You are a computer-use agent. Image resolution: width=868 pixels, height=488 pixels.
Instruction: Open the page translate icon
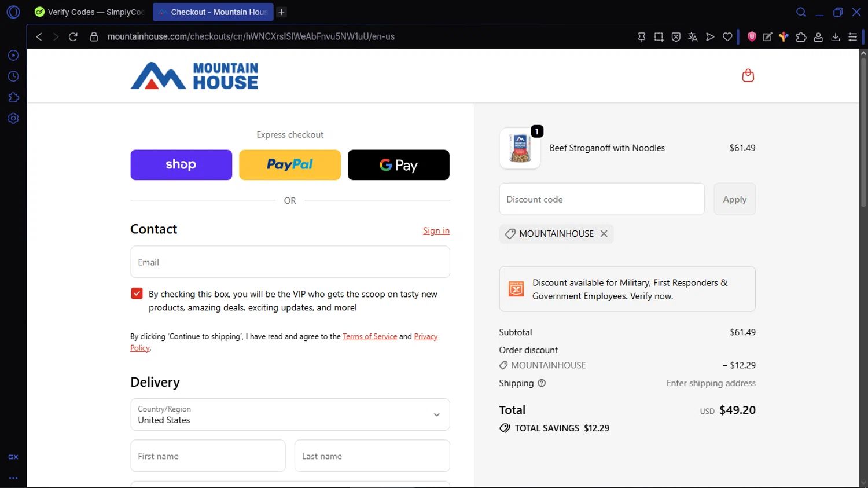[693, 36]
